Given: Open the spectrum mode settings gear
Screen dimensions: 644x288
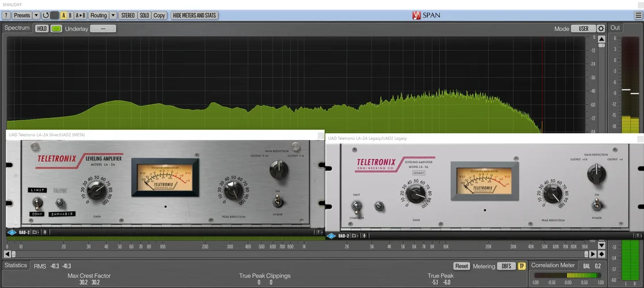Looking at the screenshot, I should pyautogui.click(x=601, y=28).
